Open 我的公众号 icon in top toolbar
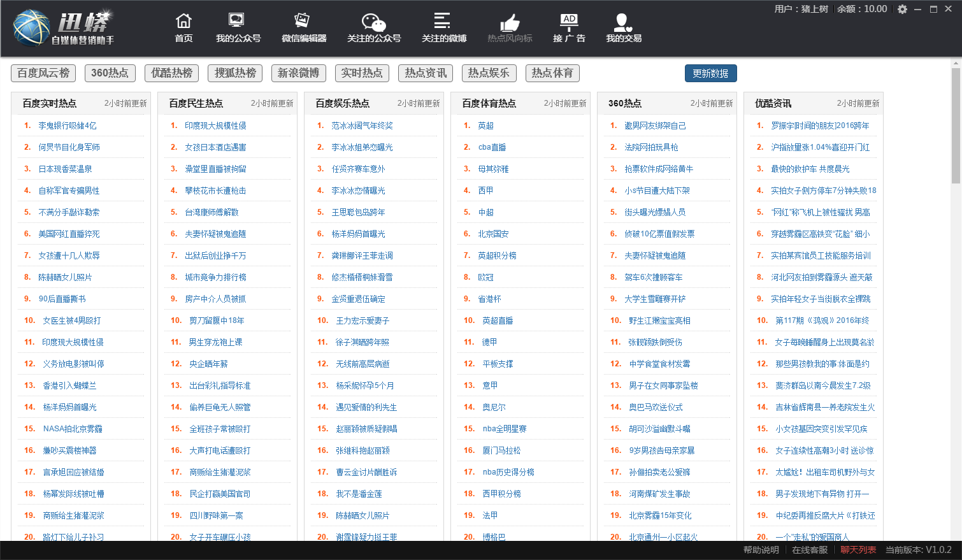Image resolution: width=962 pixels, height=560 pixels. click(236, 20)
